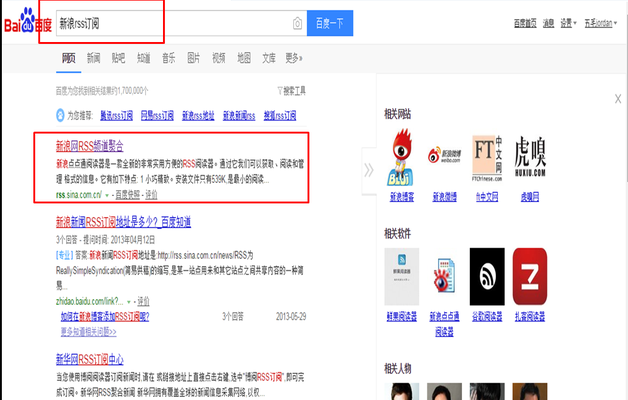Expand the 更多» tab menu

tap(294, 58)
